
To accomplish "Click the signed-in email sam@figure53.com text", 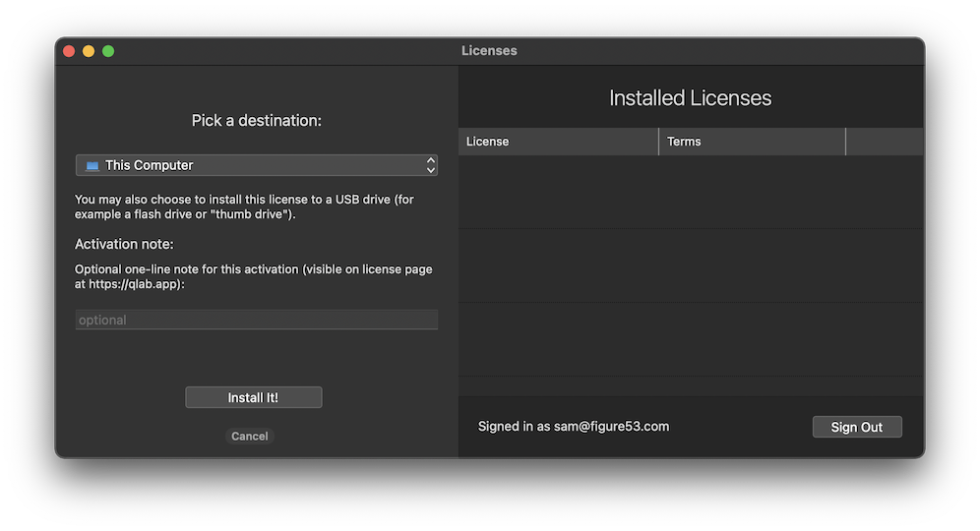I will [611, 427].
